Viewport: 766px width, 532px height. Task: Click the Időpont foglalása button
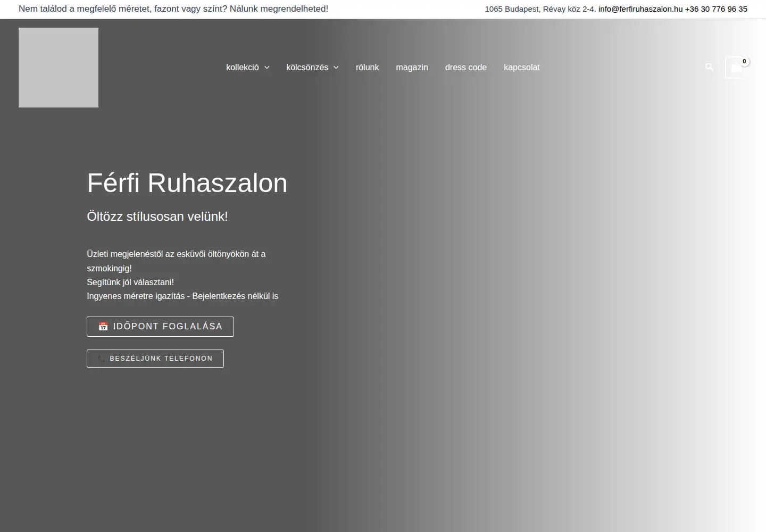tap(160, 327)
